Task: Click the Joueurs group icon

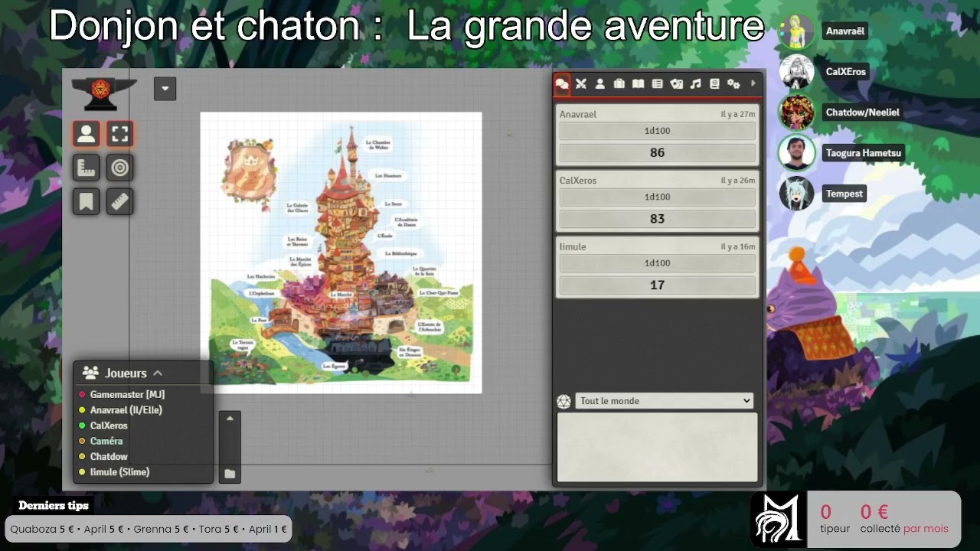Action: click(x=90, y=373)
